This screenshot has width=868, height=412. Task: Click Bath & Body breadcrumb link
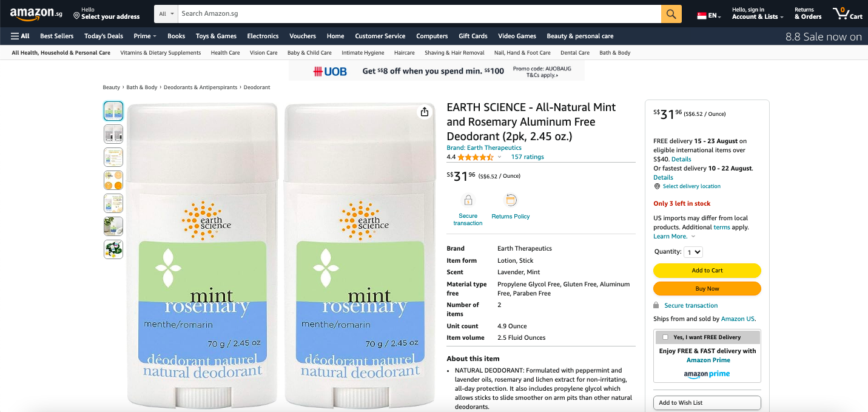(142, 87)
